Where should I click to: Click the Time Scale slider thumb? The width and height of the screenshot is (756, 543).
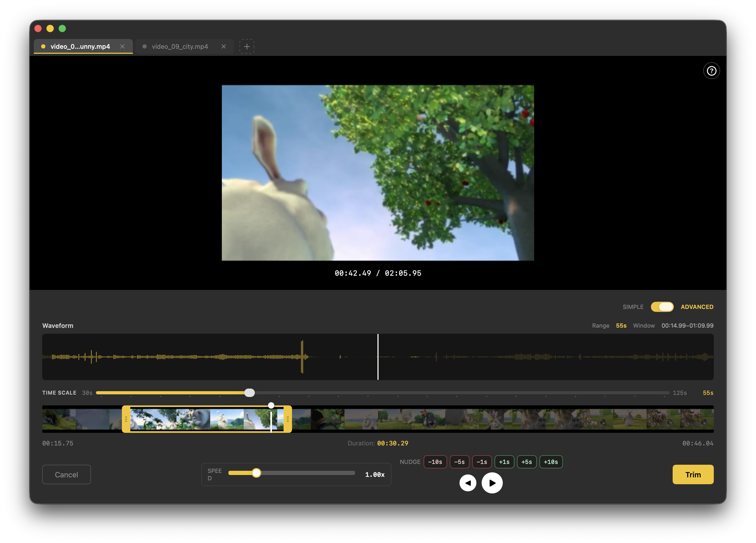[249, 393]
